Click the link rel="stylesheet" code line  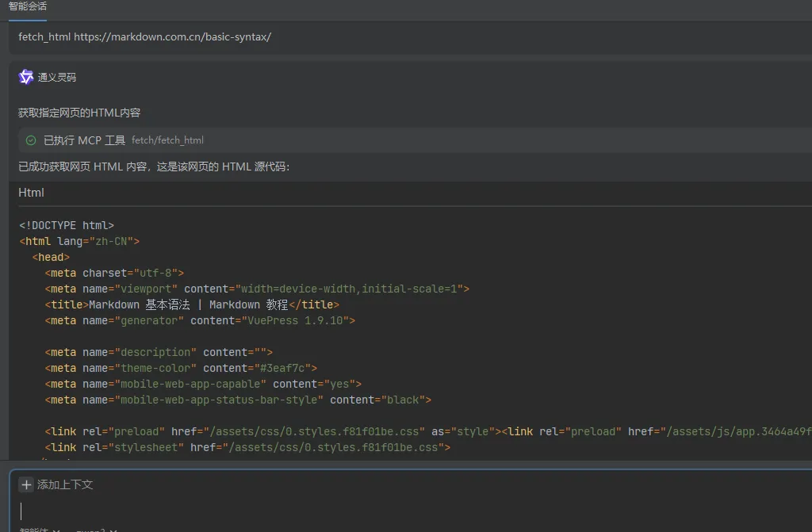click(x=247, y=448)
